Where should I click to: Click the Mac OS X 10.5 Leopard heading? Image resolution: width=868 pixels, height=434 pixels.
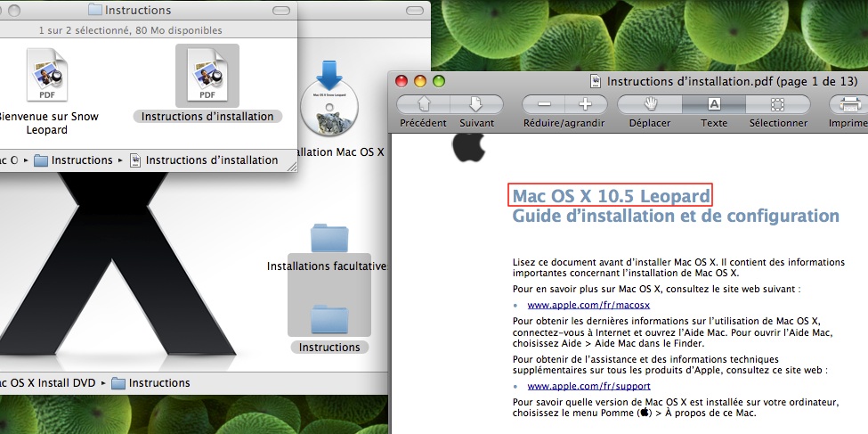point(611,196)
